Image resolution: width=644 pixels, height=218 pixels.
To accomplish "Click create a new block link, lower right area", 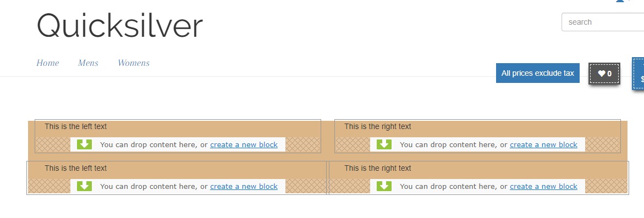I will point(544,187).
